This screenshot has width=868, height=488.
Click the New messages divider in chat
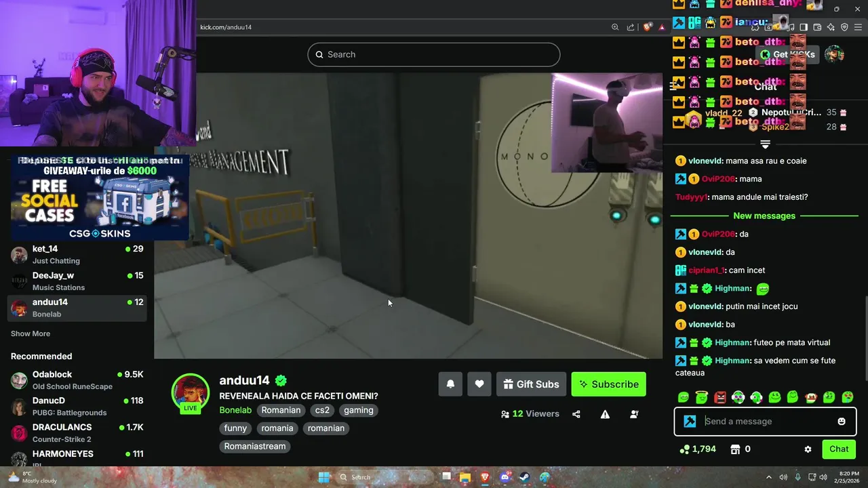click(764, 216)
